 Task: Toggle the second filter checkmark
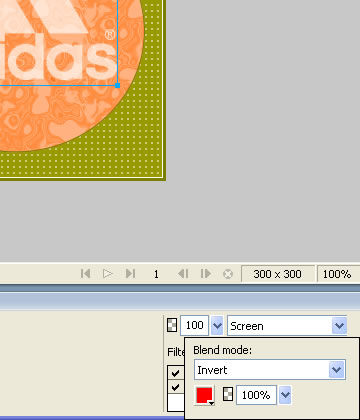click(175, 387)
